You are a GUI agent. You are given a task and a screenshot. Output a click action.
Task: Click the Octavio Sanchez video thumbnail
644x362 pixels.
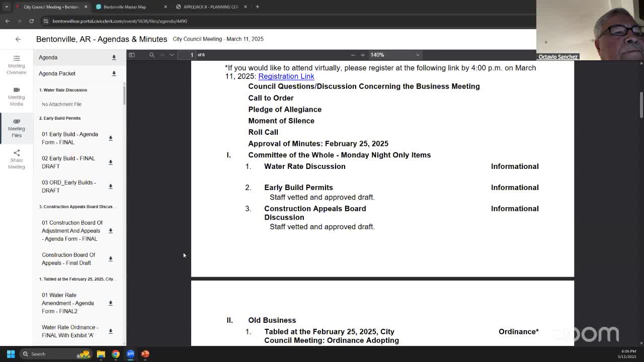590,30
